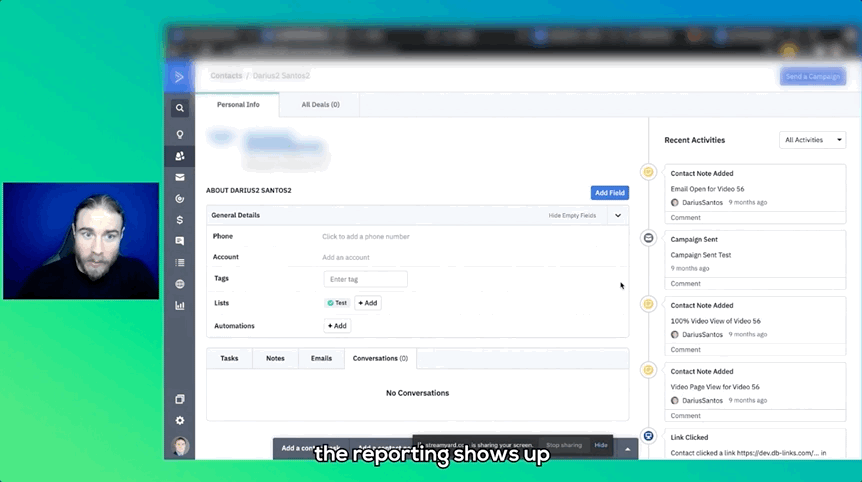The image size is (862, 482).
Task: Click the first Contact Note Added timeline icon
Action: coord(649,172)
